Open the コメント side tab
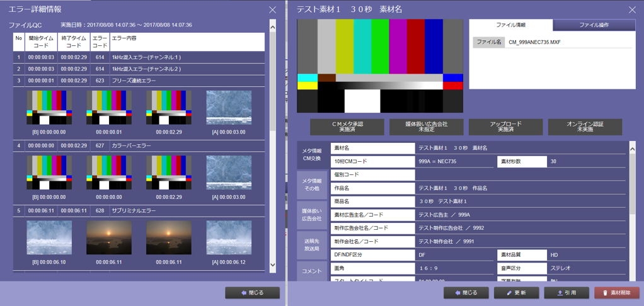 coord(312,271)
